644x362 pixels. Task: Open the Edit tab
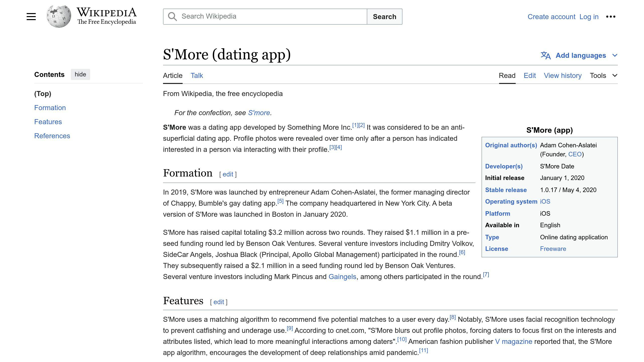(x=530, y=75)
